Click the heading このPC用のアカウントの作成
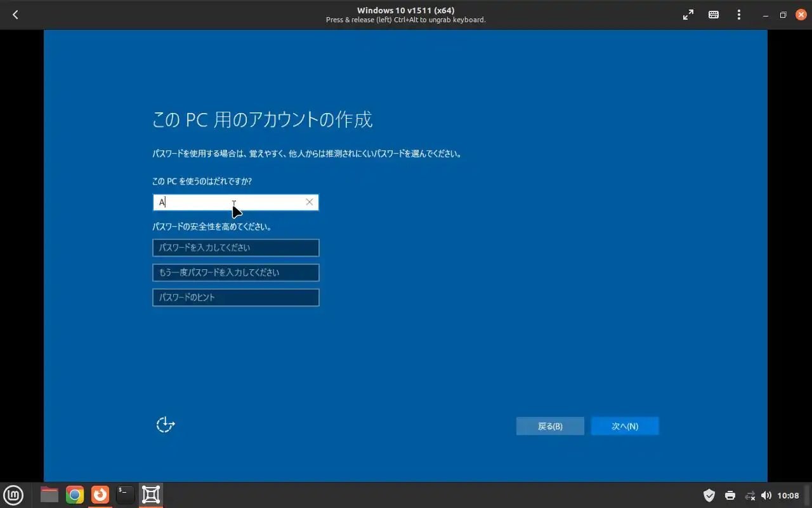 [262, 119]
